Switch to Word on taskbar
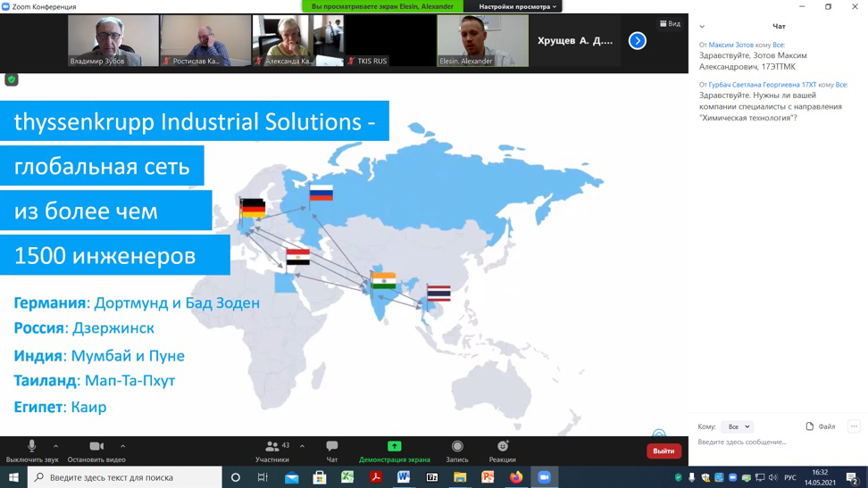This screenshot has width=868, height=488. tap(404, 477)
